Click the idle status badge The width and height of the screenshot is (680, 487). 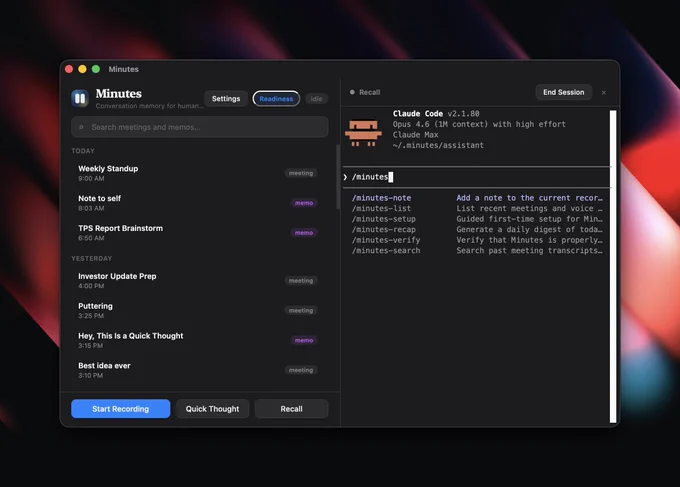(316, 99)
